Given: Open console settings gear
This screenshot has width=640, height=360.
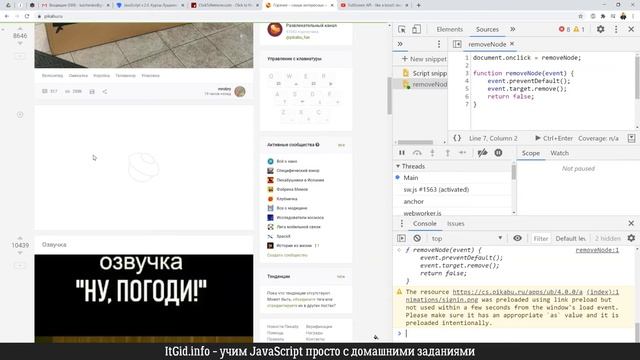Looking at the screenshot, I should tap(631, 238).
